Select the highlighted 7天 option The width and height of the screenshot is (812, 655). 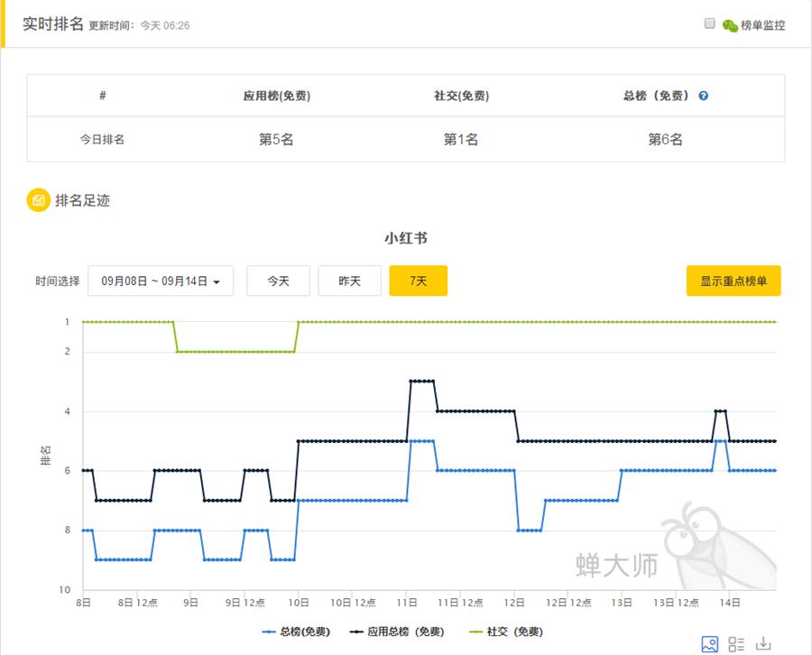click(x=418, y=281)
